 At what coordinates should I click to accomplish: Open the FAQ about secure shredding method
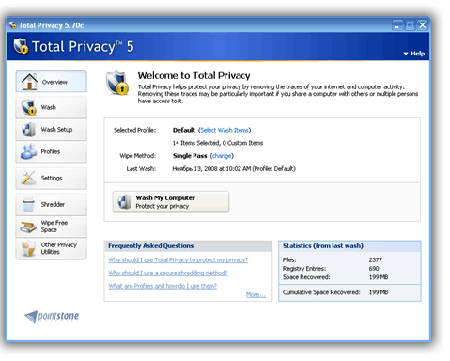(168, 273)
